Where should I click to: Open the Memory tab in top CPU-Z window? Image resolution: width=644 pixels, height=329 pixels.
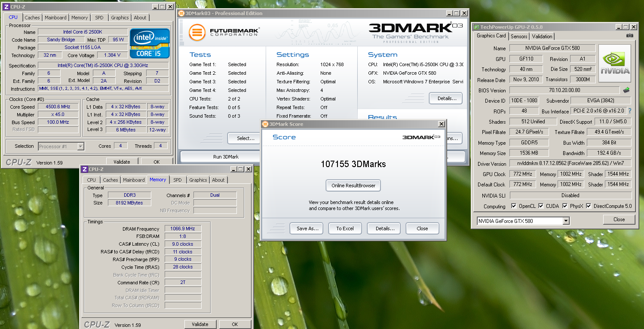(80, 18)
